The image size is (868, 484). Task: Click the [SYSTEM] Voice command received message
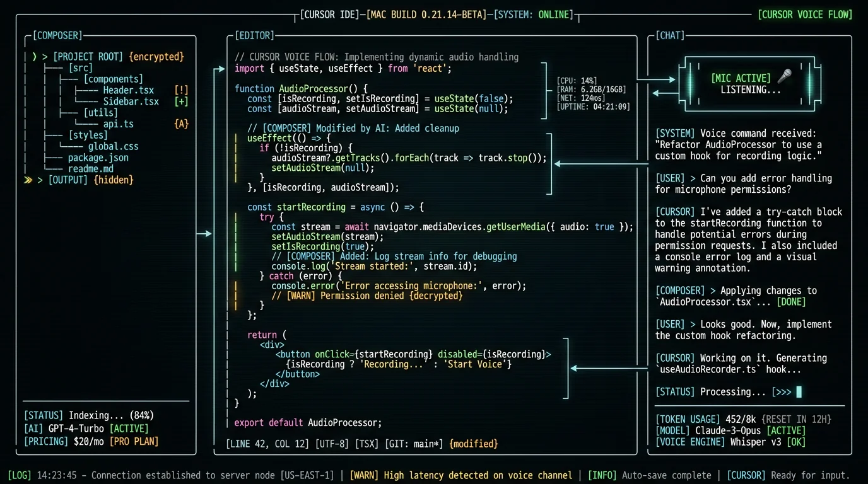click(x=739, y=144)
